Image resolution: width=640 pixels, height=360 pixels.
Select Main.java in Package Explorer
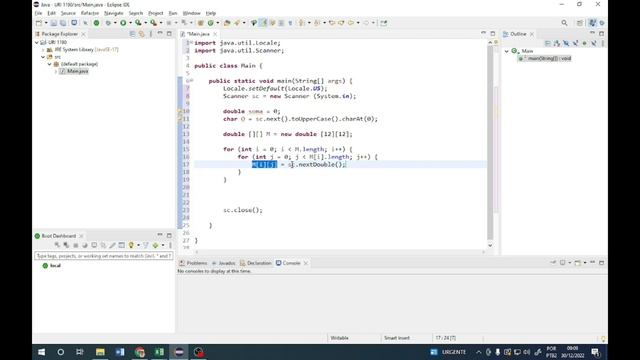(x=74, y=71)
